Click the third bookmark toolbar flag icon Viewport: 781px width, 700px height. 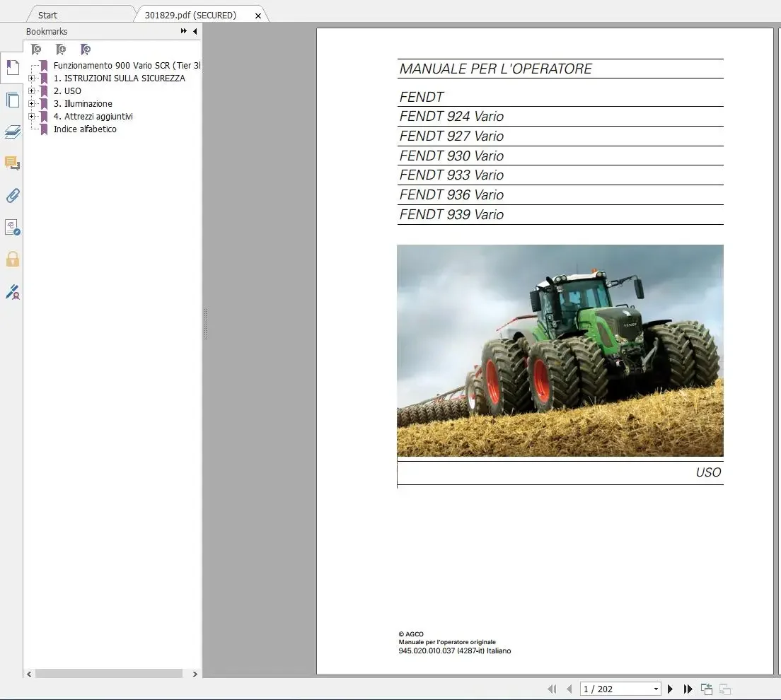pyautogui.click(x=86, y=49)
